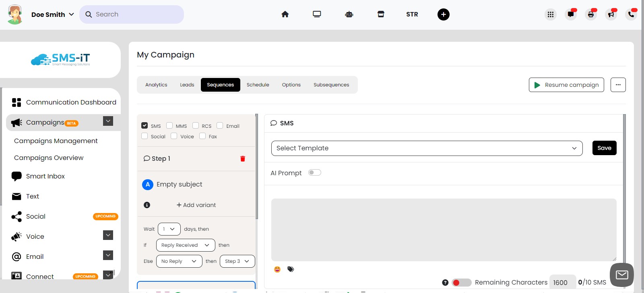Click the home icon in top navigation
The width and height of the screenshot is (644, 293).
[285, 14]
